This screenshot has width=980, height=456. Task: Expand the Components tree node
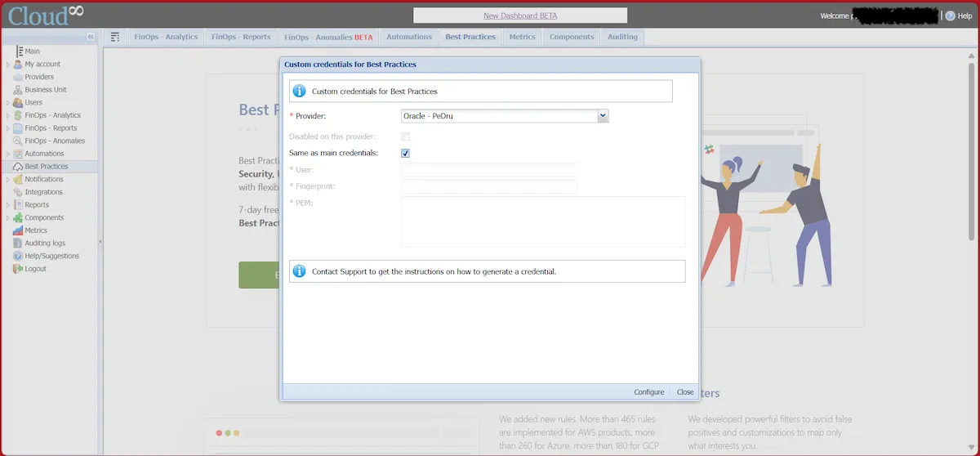click(8, 217)
